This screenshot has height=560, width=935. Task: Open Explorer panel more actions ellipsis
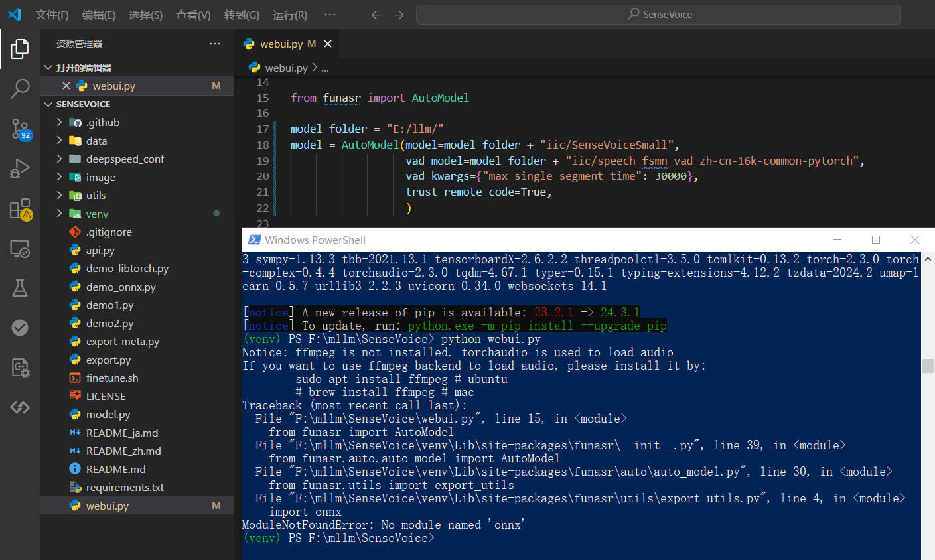coord(215,44)
